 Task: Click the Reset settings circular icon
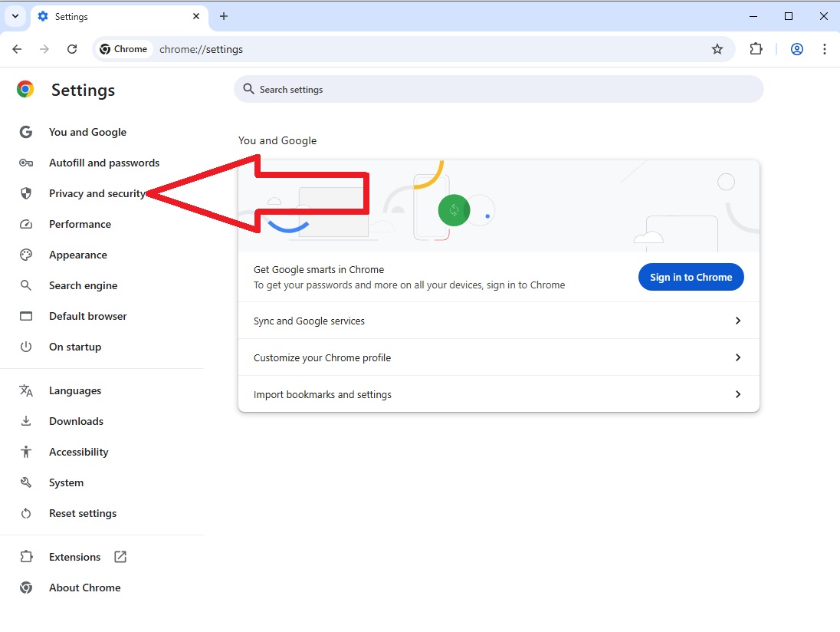point(26,514)
